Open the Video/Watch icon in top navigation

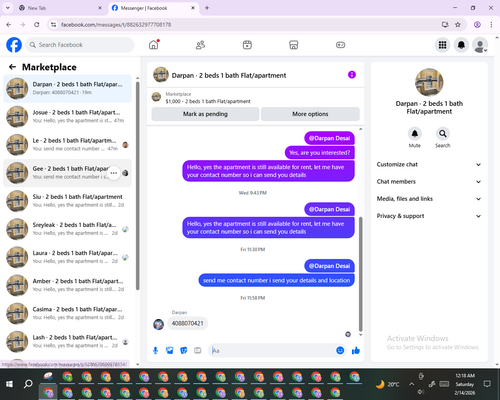pyautogui.click(x=247, y=45)
